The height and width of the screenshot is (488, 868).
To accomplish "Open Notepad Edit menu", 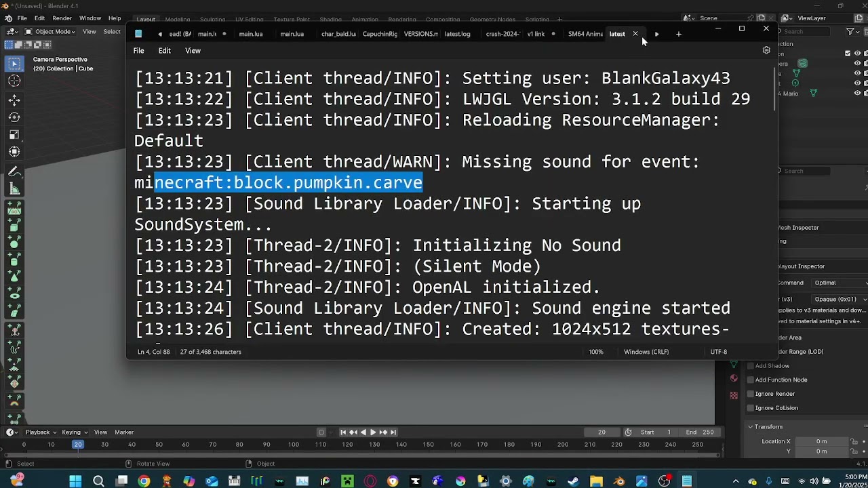I will (x=165, y=51).
